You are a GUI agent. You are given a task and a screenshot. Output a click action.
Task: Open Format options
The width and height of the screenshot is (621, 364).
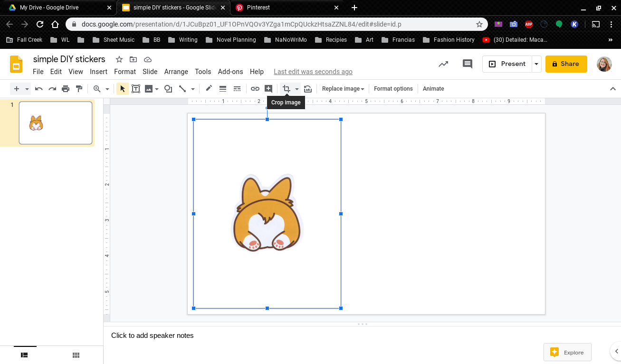tap(393, 88)
